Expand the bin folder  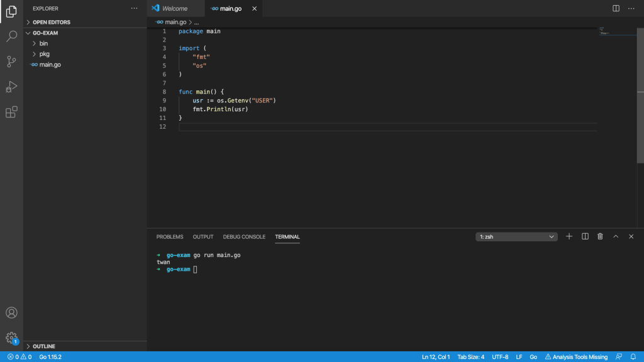point(43,43)
